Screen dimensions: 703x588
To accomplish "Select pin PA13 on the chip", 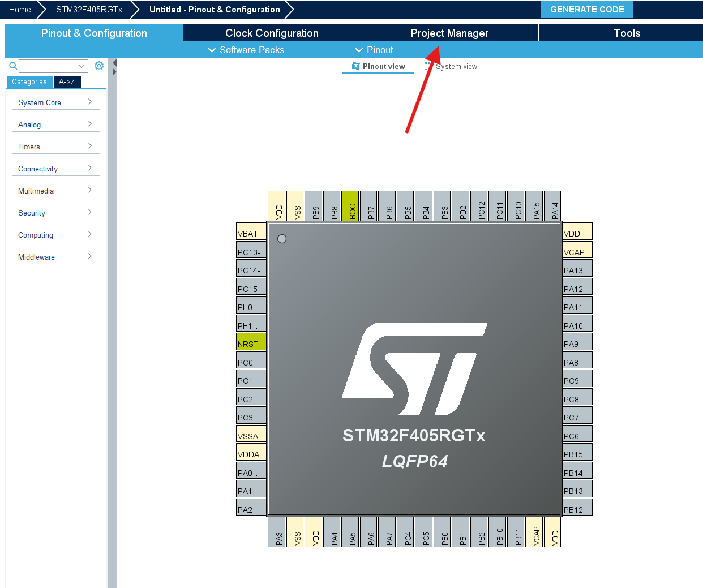I will click(x=577, y=268).
